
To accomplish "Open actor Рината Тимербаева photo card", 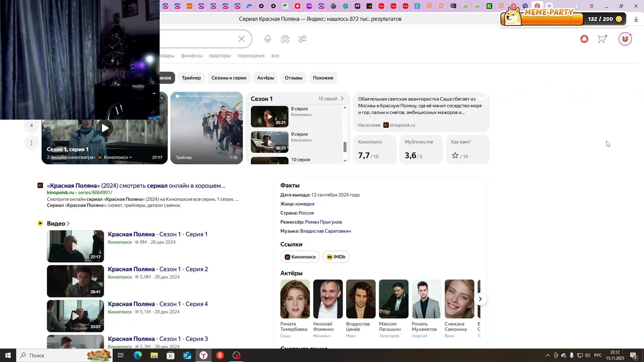I will tap(295, 299).
